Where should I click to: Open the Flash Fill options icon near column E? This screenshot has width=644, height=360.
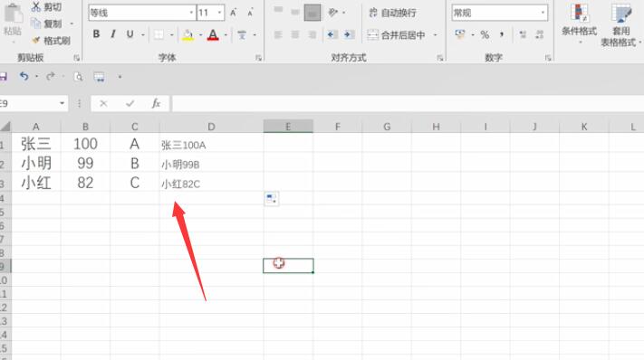point(272,199)
